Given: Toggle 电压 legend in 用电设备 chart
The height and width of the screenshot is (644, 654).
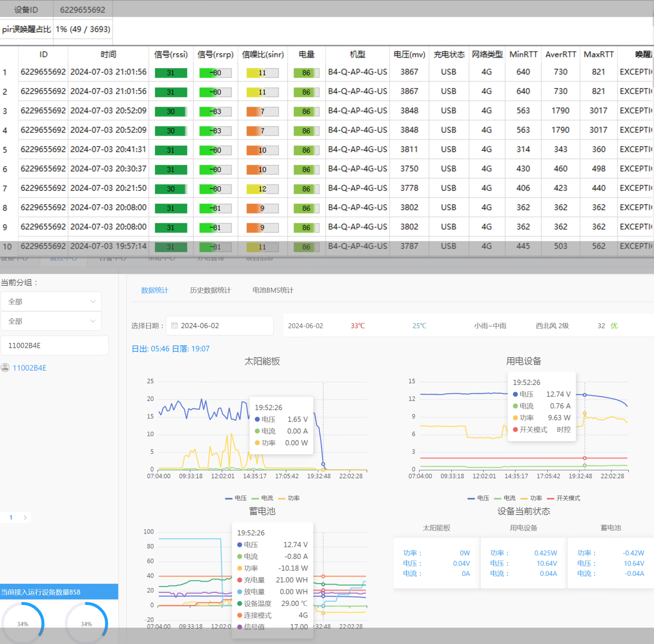Looking at the screenshot, I should point(478,498).
